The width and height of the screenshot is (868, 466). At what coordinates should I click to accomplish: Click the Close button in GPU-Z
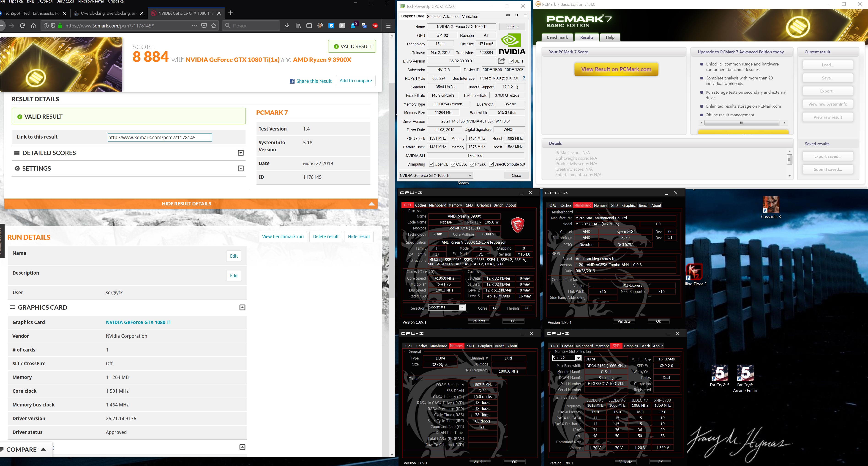[x=516, y=176]
